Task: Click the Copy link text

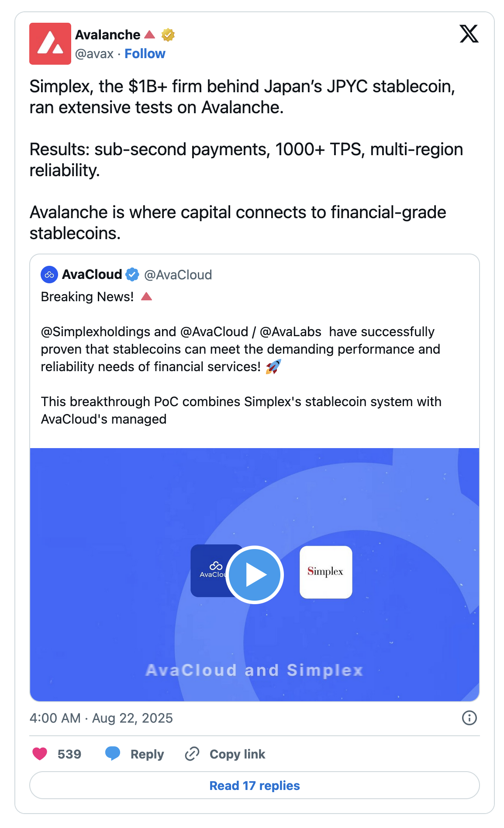Action: (x=237, y=754)
